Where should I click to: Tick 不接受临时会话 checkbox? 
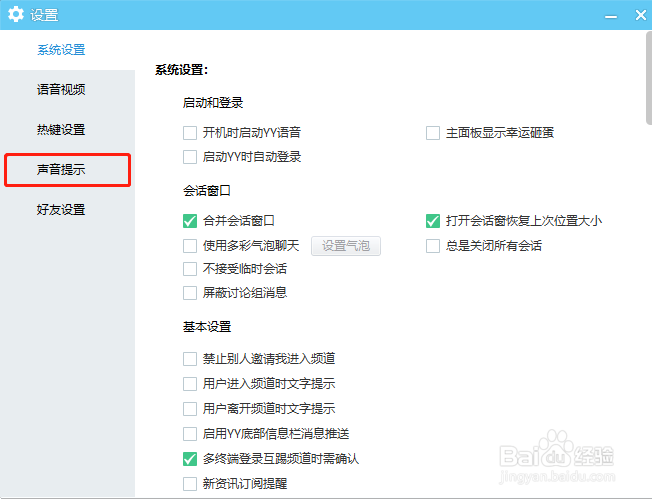pyautogui.click(x=190, y=269)
